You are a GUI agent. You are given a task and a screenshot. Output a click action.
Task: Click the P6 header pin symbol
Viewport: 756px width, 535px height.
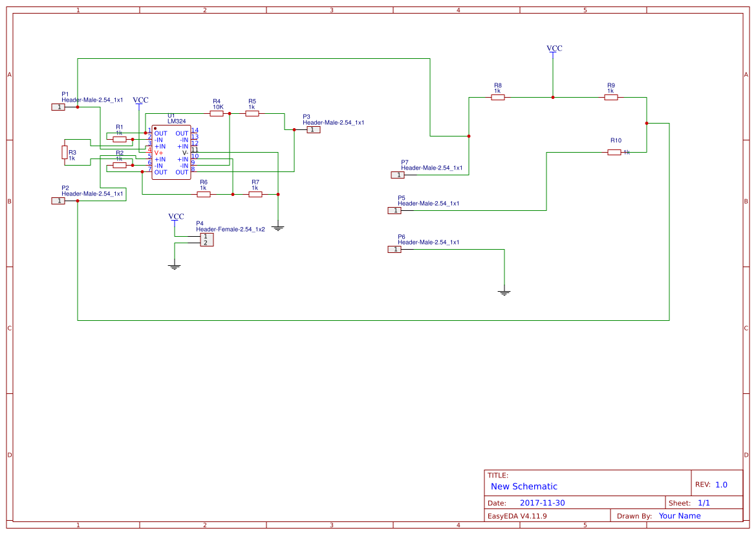tap(394, 250)
